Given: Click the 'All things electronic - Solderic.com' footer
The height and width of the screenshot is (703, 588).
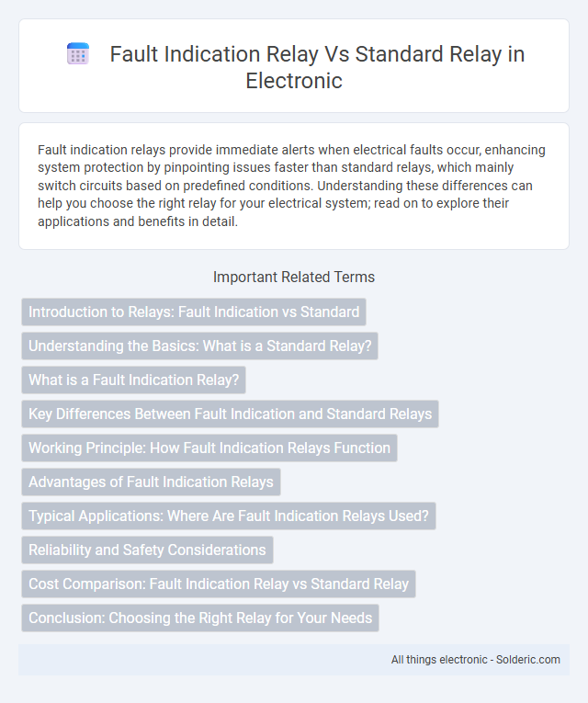Looking at the screenshot, I should pos(476,660).
